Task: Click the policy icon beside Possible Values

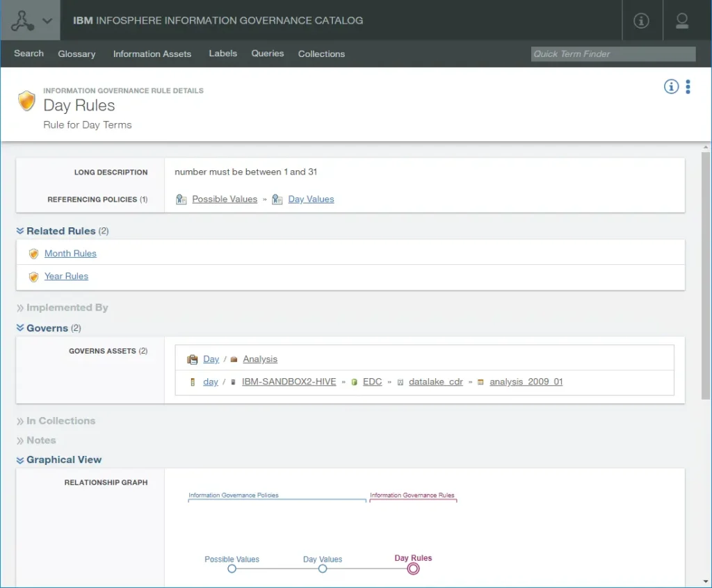Action: (181, 199)
